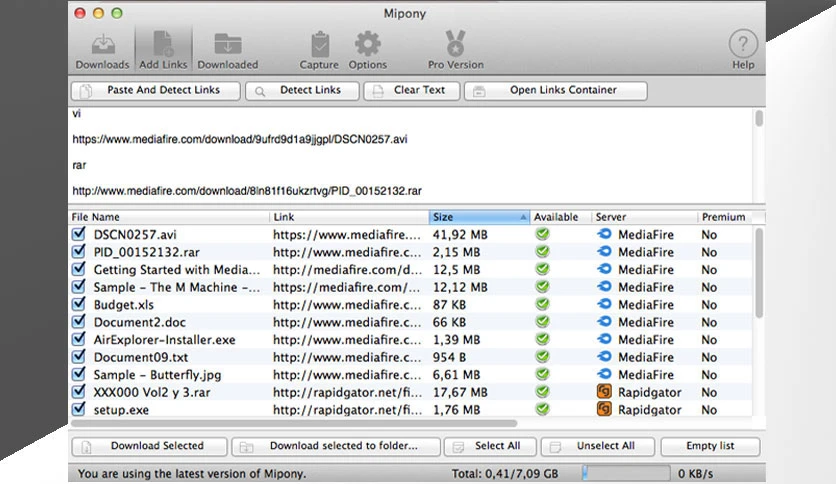Toggle XXX000 Vol2 y 3.rar checkbox

pos(79,392)
